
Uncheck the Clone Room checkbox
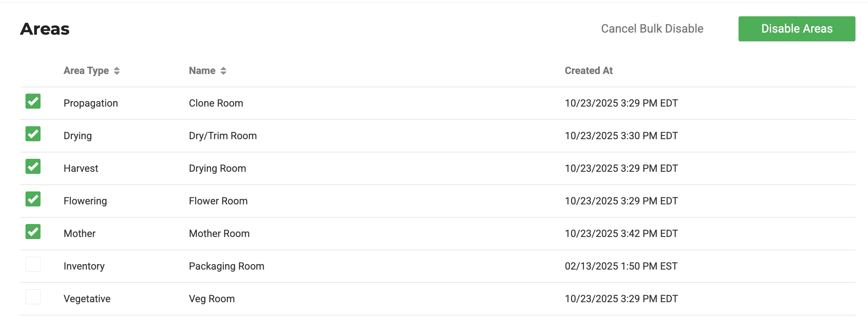[x=33, y=101]
